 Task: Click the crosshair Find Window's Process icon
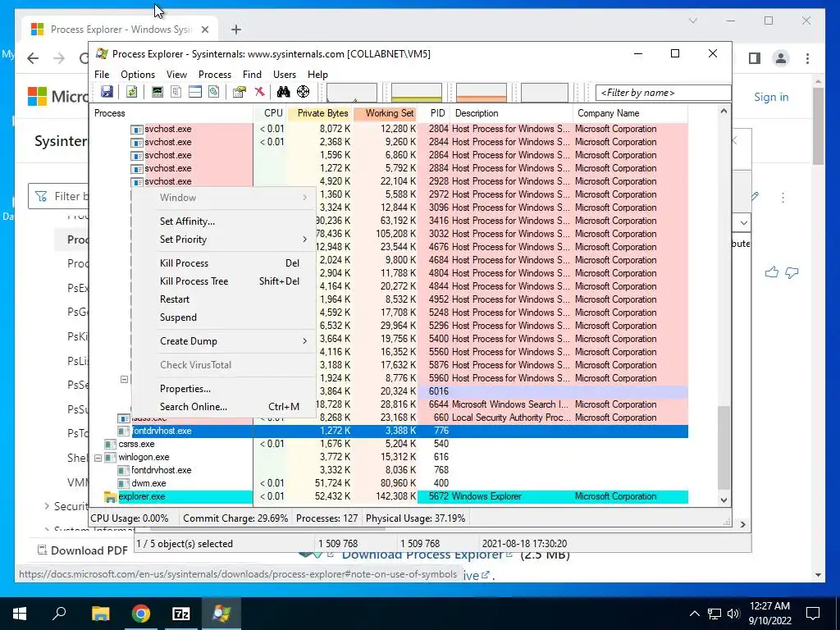point(304,92)
